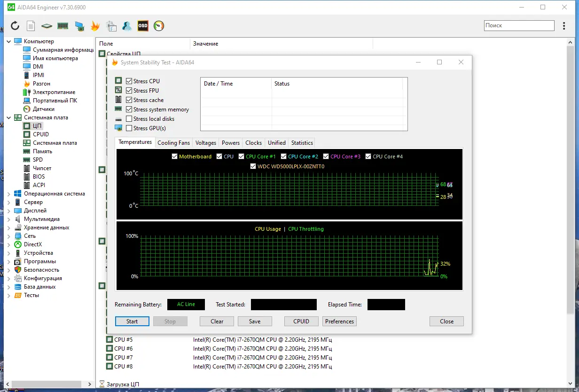The height and width of the screenshot is (392, 579).
Task: Open the OSD panel from the toolbar
Action: coord(142,26)
